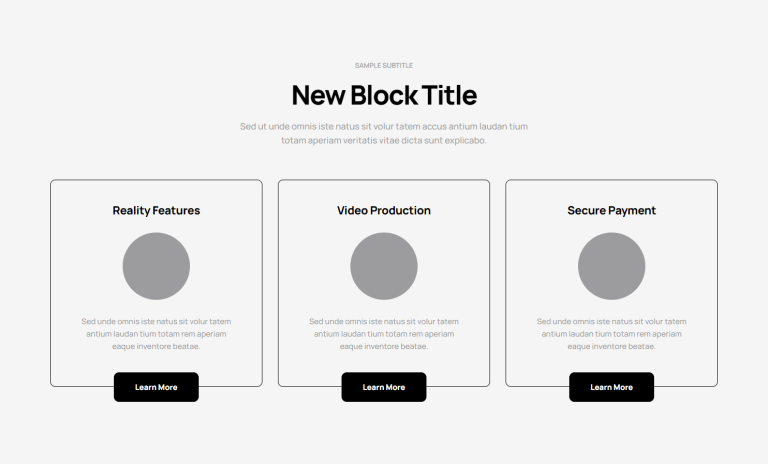Click the gray circle in Secure Payment card
768x464 pixels.
(611, 266)
